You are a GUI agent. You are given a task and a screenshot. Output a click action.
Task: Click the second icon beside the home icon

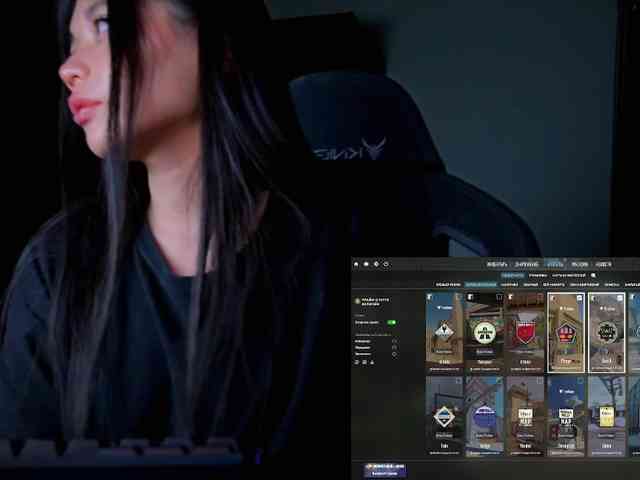pyautogui.click(x=366, y=264)
